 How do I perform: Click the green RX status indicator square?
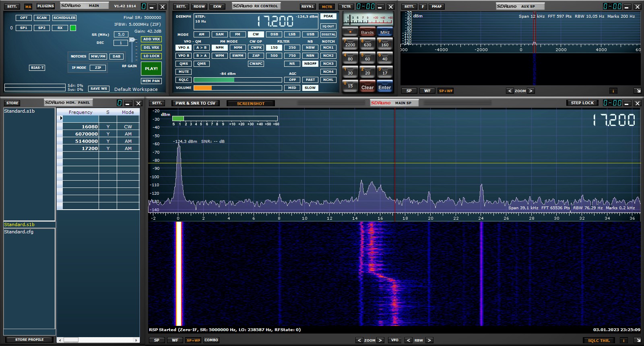pyautogui.click(x=73, y=28)
